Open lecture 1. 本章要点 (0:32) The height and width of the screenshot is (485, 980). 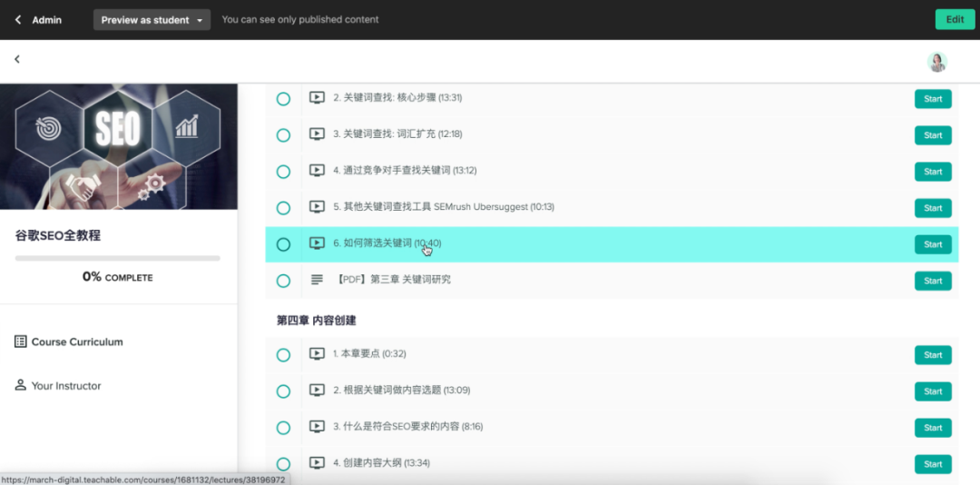click(369, 353)
